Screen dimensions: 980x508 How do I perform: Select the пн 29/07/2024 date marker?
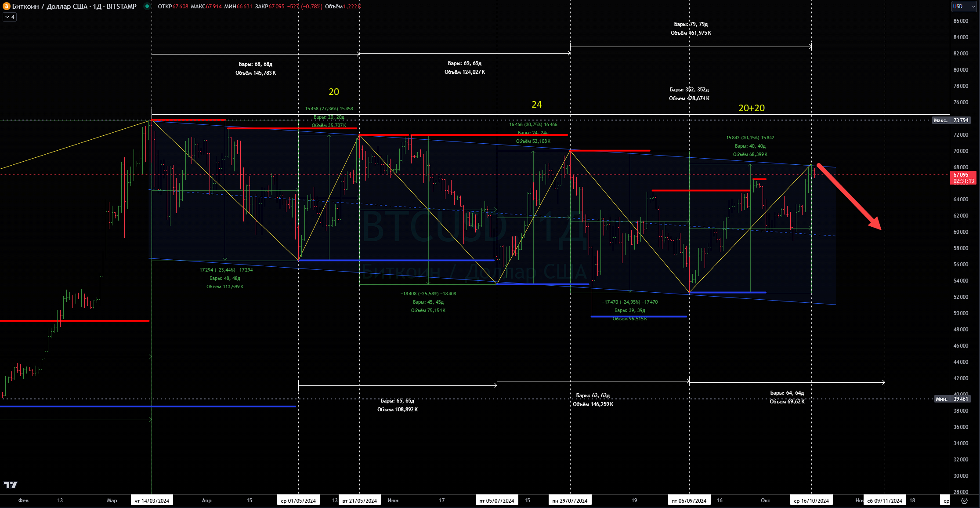570,501
